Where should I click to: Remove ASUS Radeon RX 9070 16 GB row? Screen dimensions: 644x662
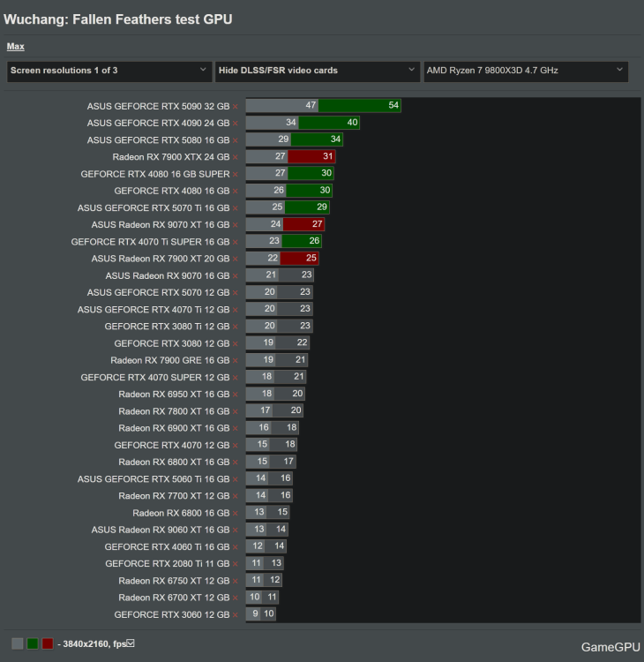point(235,276)
